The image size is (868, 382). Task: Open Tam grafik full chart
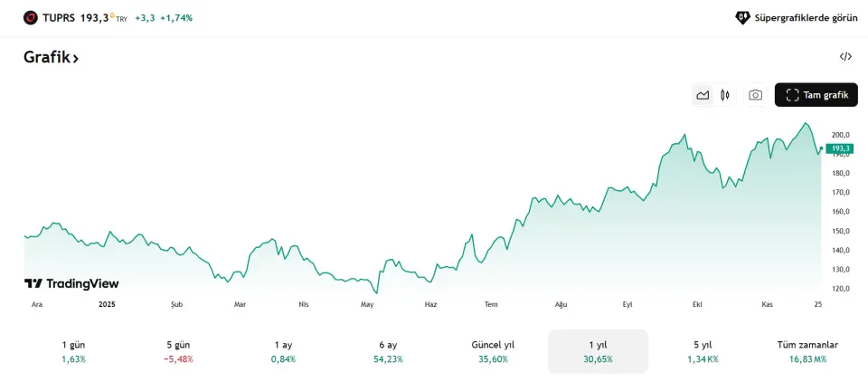(816, 95)
